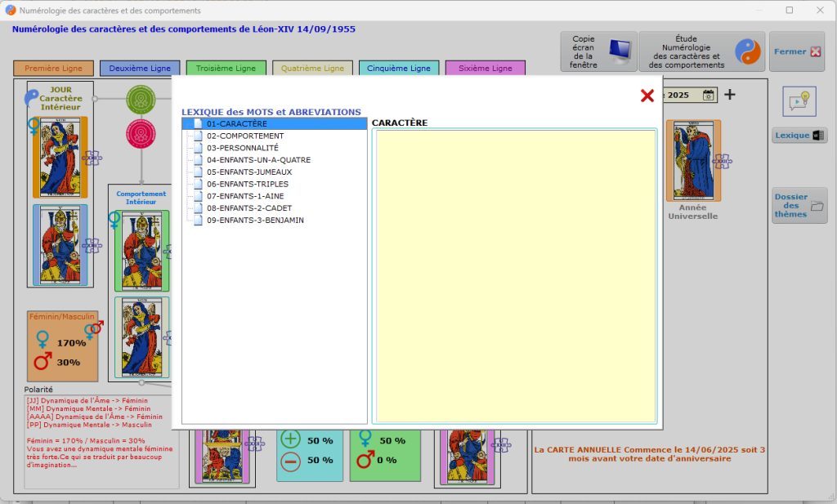Close the lexique popup with red X
This screenshot has height=504, width=837.
[647, 96]
